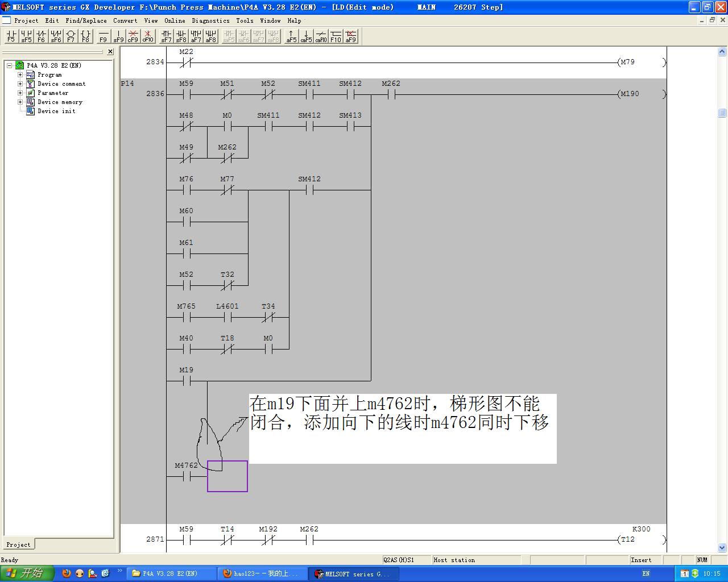
Task: Click the Windows Start button
Action: 26,573
